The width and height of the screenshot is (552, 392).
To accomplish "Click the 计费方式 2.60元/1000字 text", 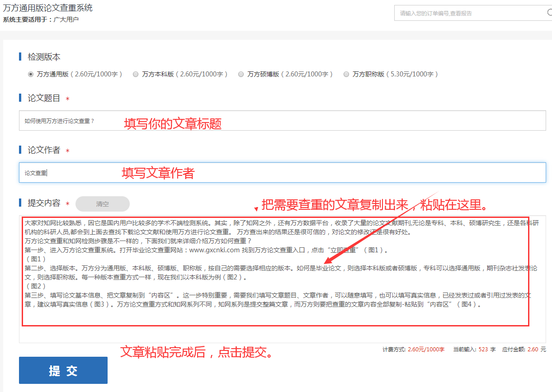I will pyautogui.click(x=414, y=349).
